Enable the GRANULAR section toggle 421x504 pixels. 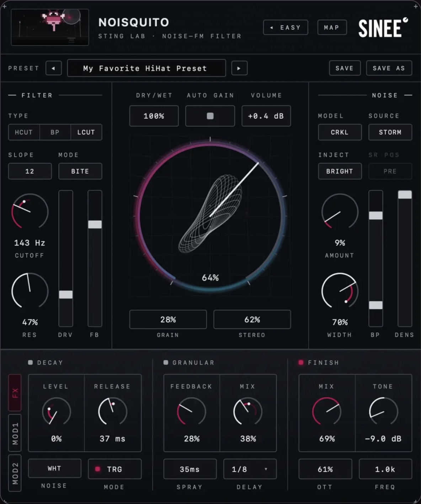[x=166, y=363]
